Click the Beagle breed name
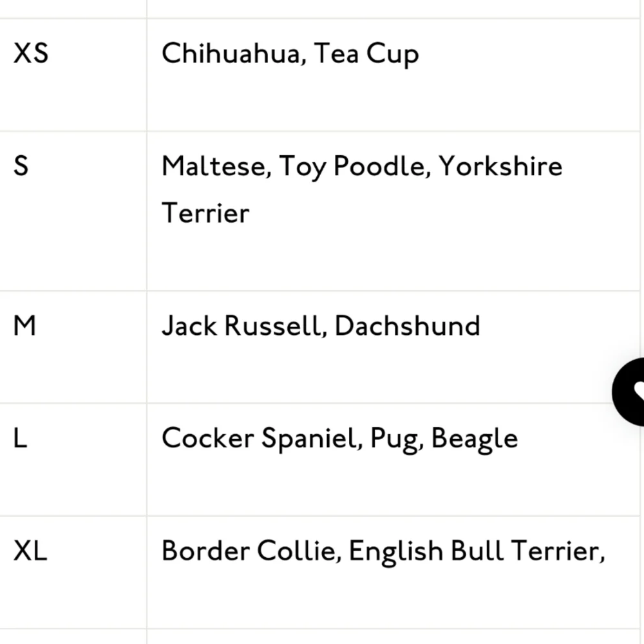This screenshot has width=644, height=644. point(475,440)
